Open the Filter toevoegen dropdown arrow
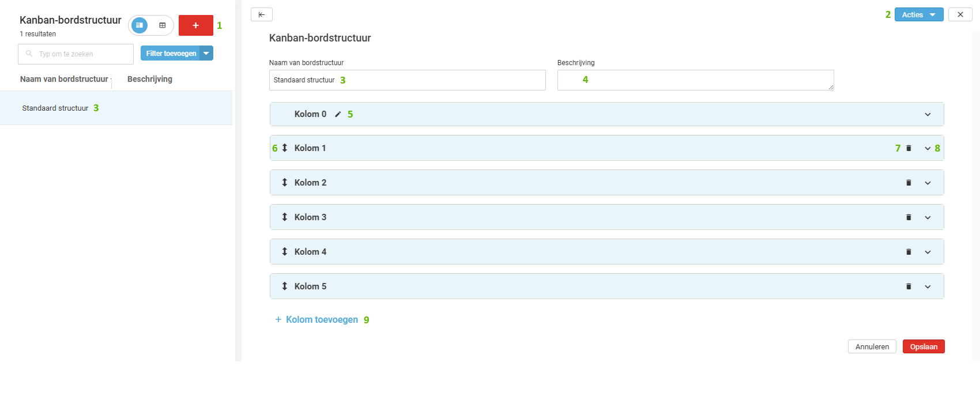 (x=206, y=53)
